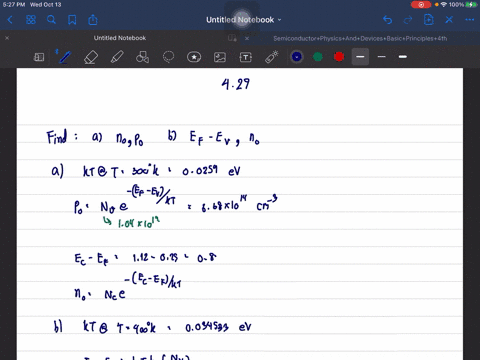Viewport: 480px width, 360px height.
Task: Select the Highlighter tool
Action: pyautogui.click(x=117, y=57)
